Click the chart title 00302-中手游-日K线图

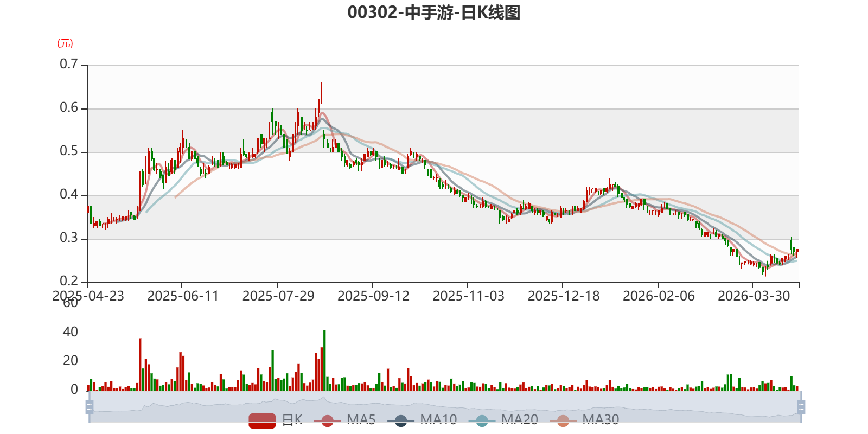434,12
